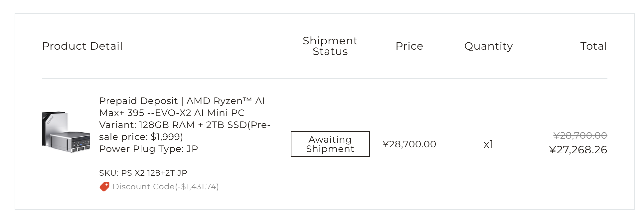644x216 pixels.
Task: Click the struck-through original total ¥28,700.00
Action: [580, 135]
